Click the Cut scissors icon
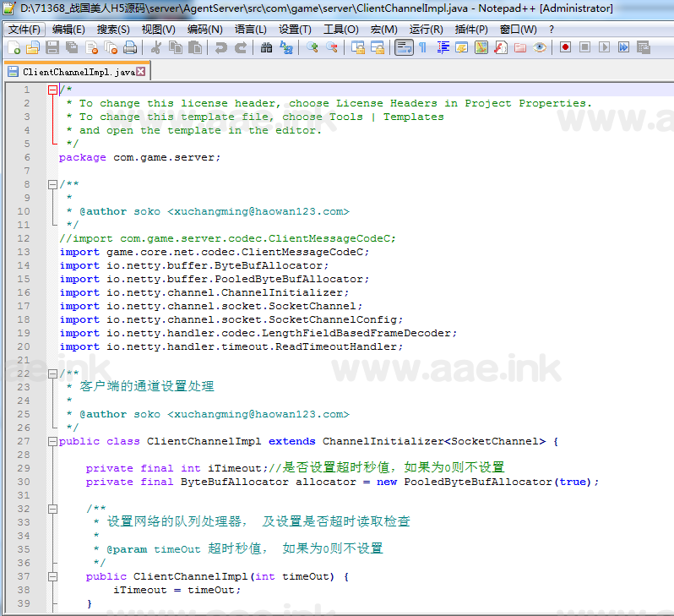 [x=156, y=48]
